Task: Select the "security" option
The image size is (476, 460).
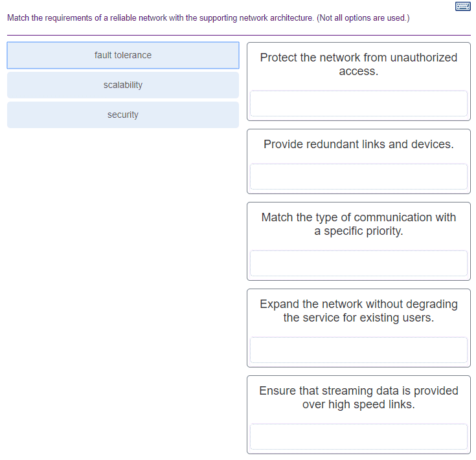Action: coord(123,115)
